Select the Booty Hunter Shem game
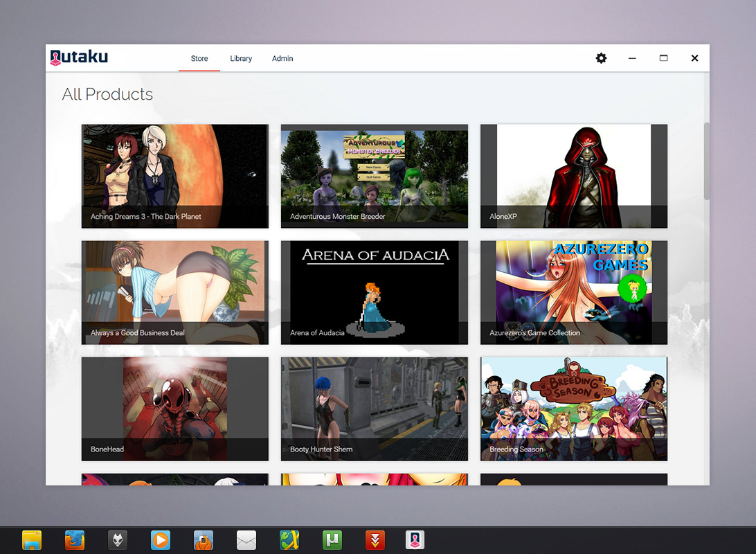 (x=374, y=409)
